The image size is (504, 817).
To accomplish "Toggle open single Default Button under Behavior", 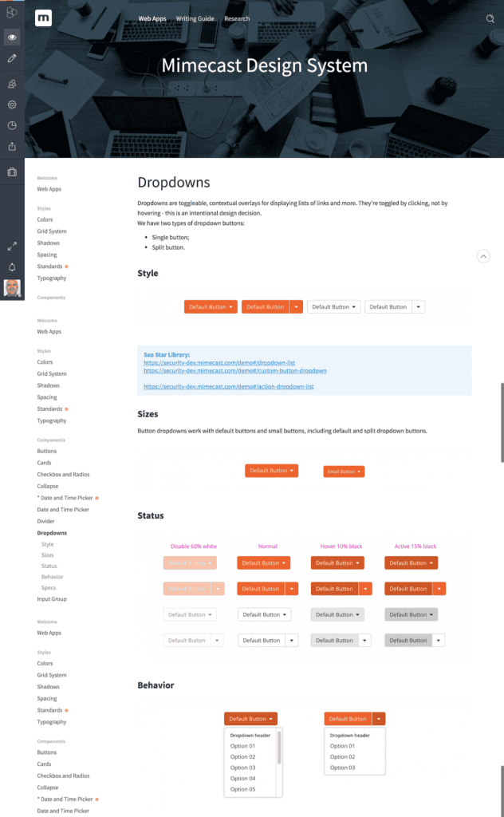I will click(251, 719).
